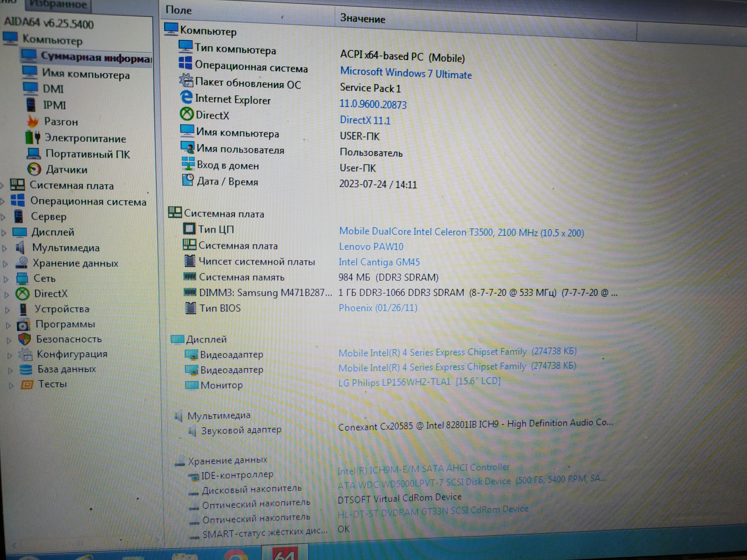Expand the Мультимедиа tree node

[x=4, y=248]
